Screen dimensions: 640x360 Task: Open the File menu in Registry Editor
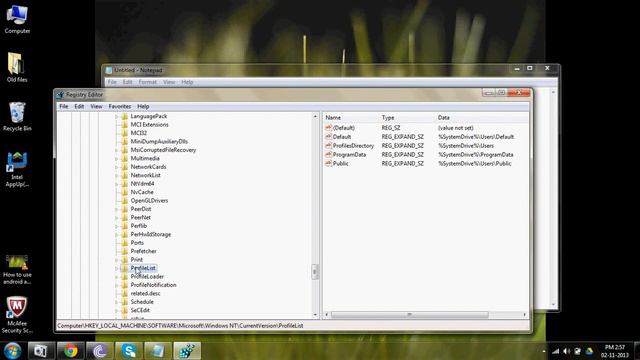(64, 107)
